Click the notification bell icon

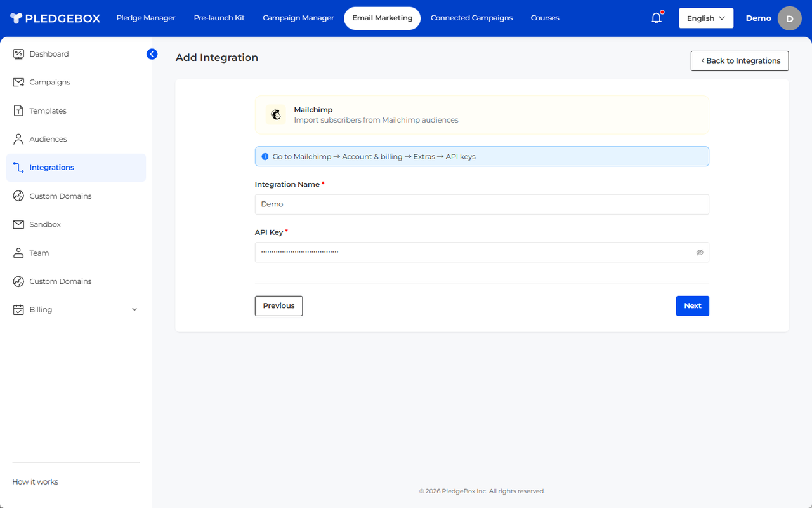657,18
